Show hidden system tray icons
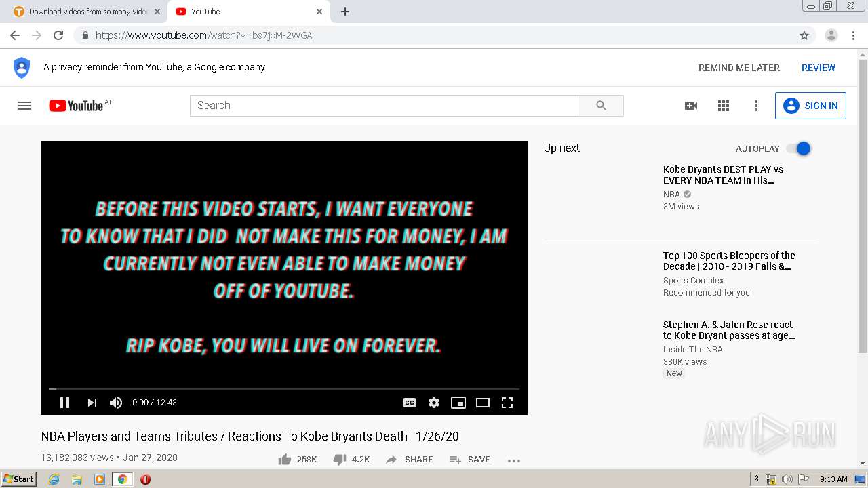The height and width of the screenshot is (488, 868). click(x=757, y=479)
